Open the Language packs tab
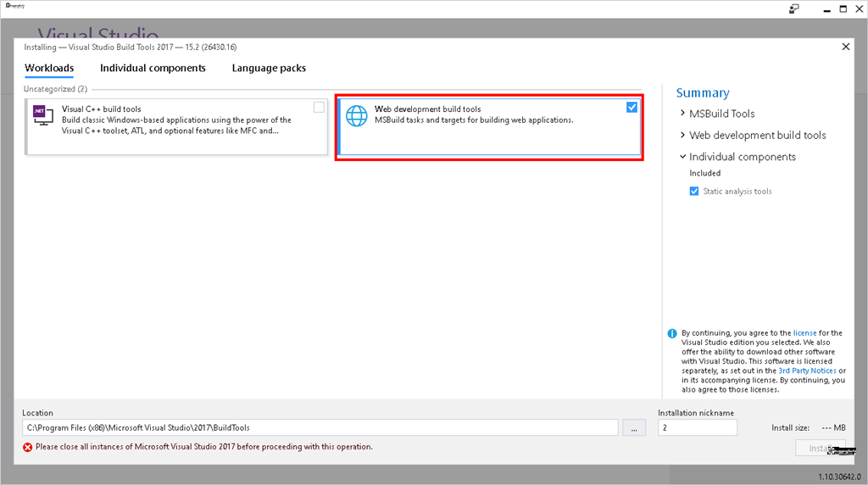Image resolution: width=868 pixels, height=485 pixels. [x=269, y=68]
